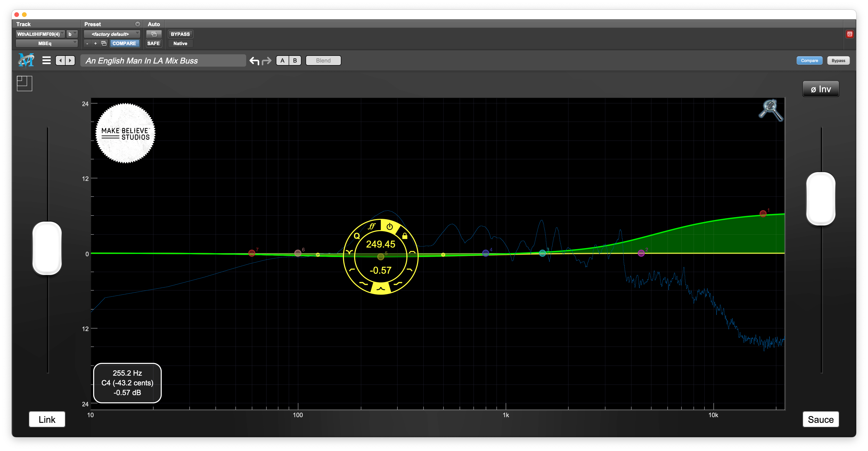Expand the Preset header circular menu arrow
This screenshot has width=868, height=451.
tap(137, 24)
